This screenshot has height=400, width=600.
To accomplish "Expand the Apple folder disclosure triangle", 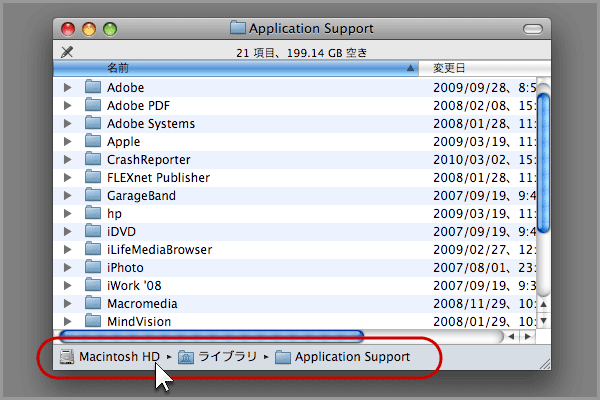I will click(x=68, y=141).
